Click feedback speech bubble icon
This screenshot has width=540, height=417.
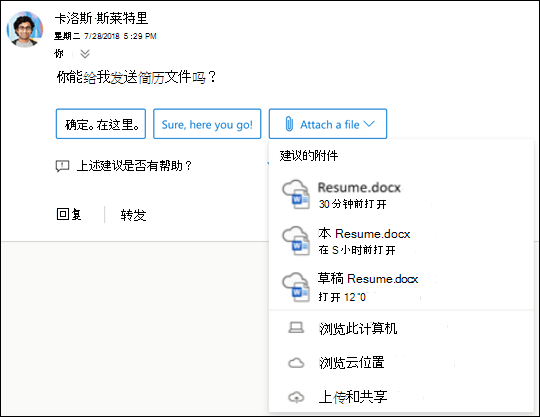pos(62,166)
